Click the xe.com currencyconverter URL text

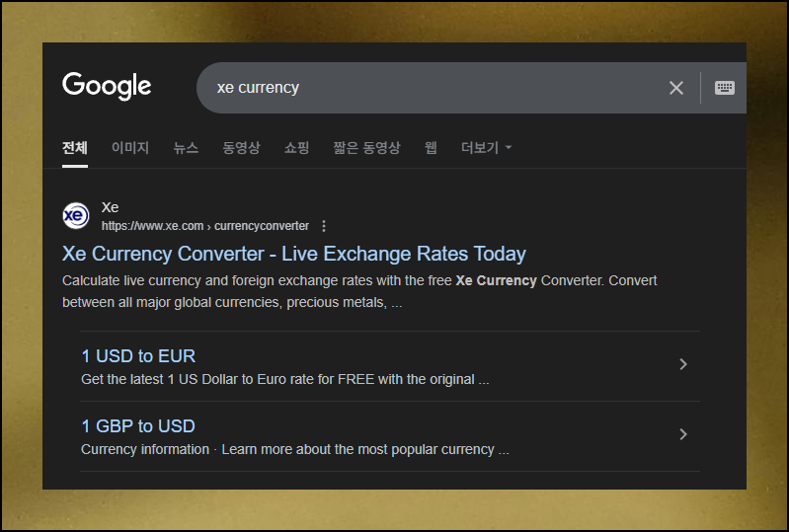point(204,226)
